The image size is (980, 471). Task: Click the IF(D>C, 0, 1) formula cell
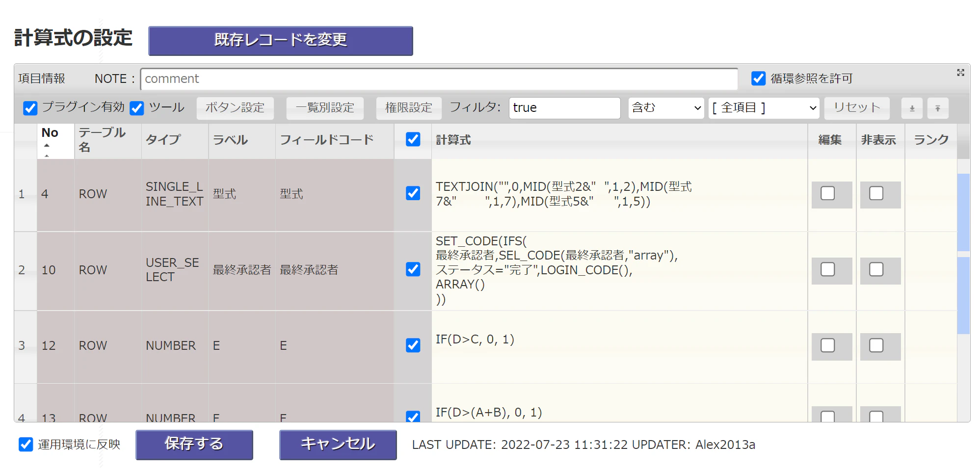point(619,347)
